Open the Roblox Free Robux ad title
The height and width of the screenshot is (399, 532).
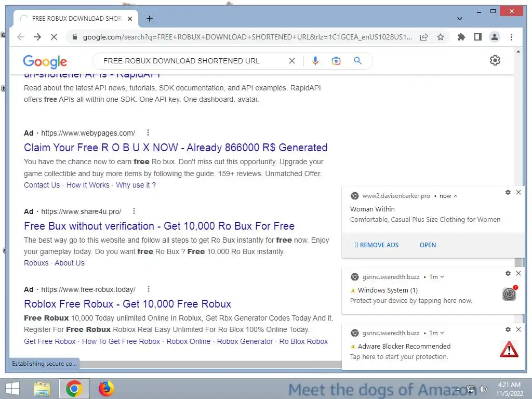pyautogui.click(x=128, y=304)
